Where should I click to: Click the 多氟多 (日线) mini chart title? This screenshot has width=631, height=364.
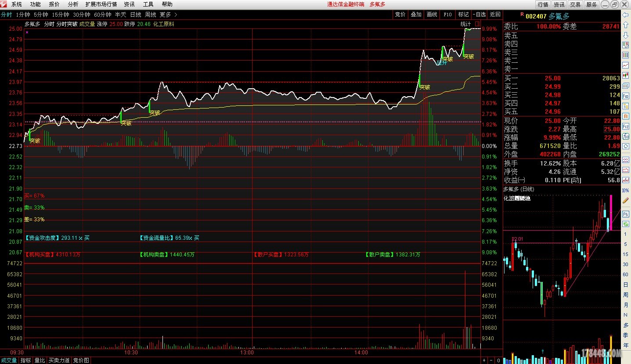[x=519, y=189]
